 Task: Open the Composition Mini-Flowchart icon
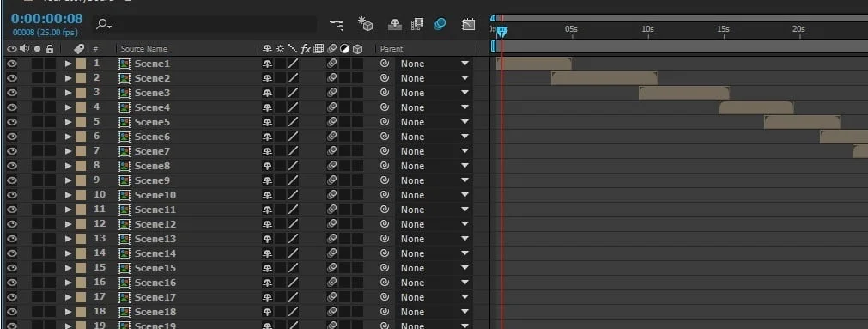336,24
